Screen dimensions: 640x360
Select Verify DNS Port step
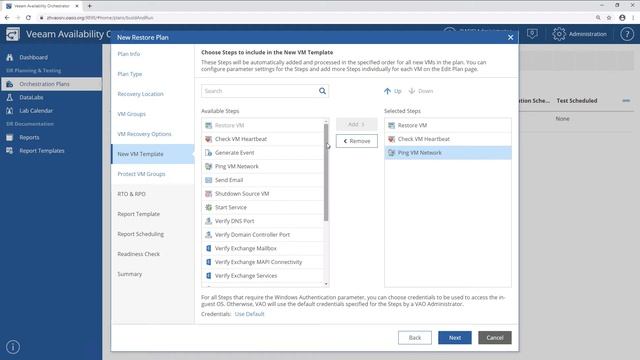pyautogui.click(x=262, y=221)
